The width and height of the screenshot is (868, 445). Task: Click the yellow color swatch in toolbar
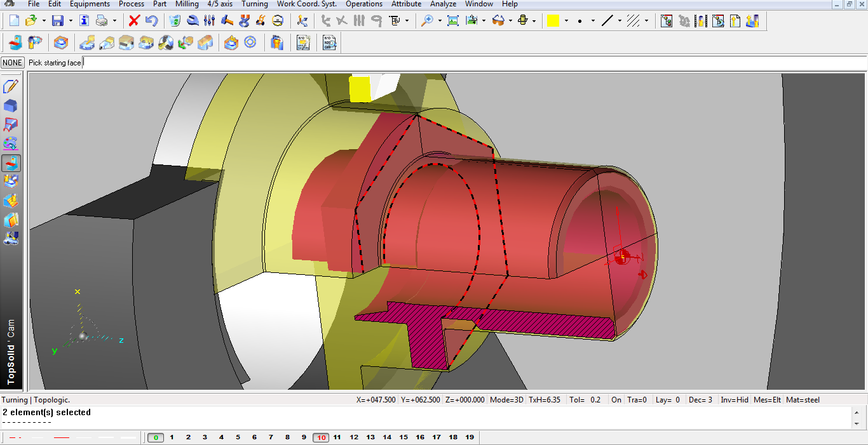(x=553, y=21)
